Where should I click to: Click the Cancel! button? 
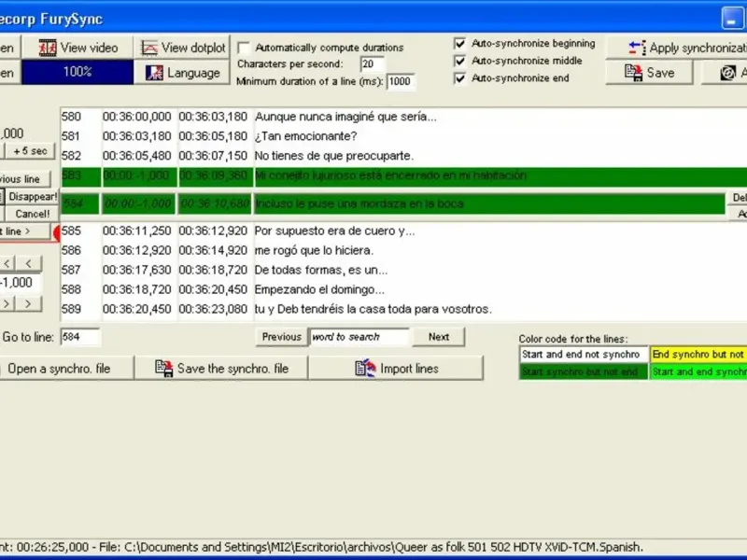[33, 214]
